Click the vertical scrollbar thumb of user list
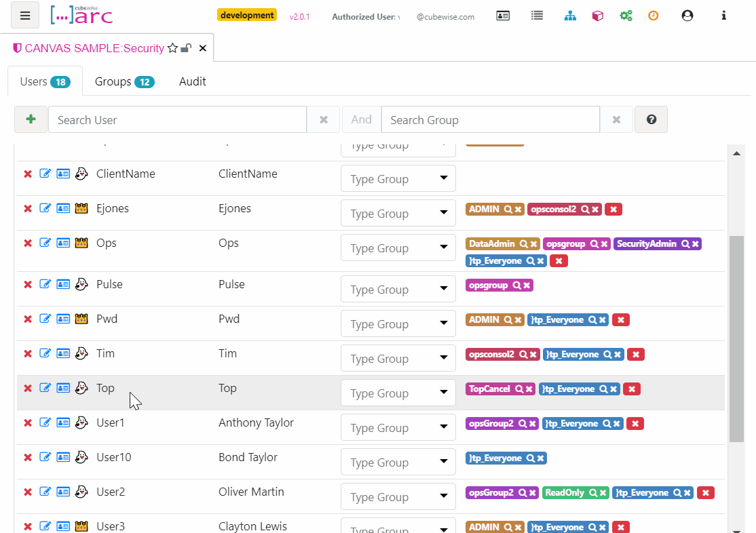This screenshot has height=533, width=756. [736, 339]
